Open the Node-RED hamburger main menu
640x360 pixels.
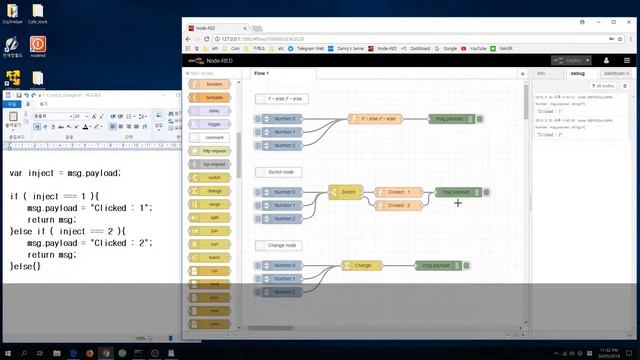627,60
